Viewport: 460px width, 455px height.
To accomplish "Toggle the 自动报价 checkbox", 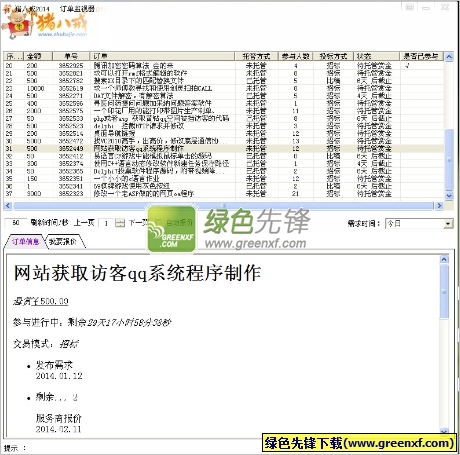I will point(159,222).
